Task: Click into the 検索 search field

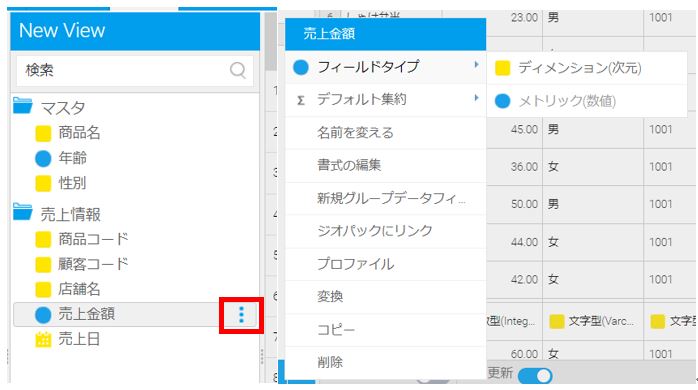Action: coord(135,70)
